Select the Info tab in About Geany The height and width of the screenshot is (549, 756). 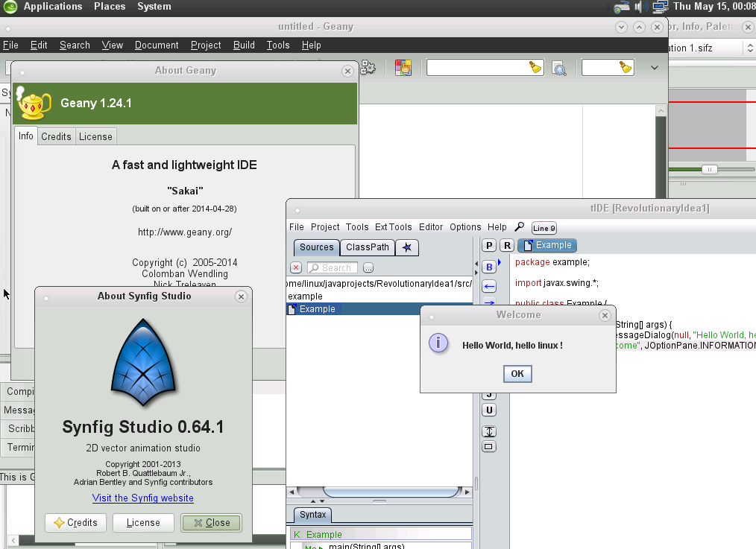coord(26,136)
